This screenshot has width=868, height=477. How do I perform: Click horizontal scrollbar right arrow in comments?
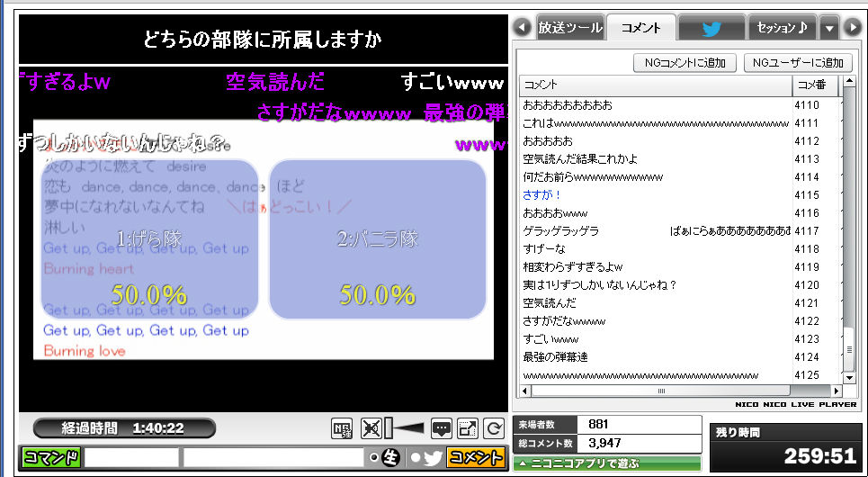pyautogui.click(x=836, y=391)
